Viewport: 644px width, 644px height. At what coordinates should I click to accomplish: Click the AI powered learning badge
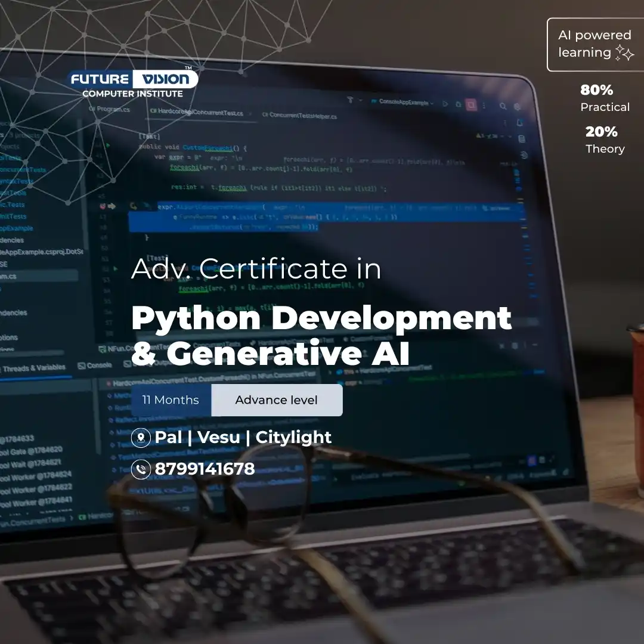(596, 44)
